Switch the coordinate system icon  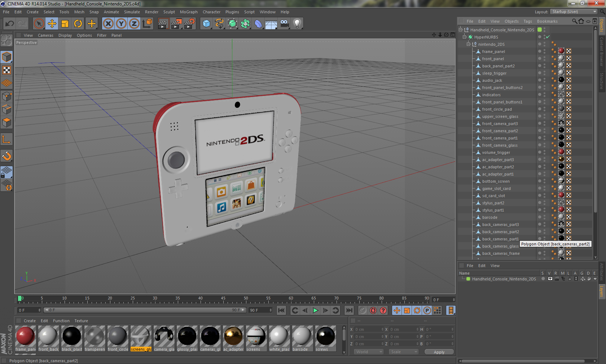[x=147, y=24]
